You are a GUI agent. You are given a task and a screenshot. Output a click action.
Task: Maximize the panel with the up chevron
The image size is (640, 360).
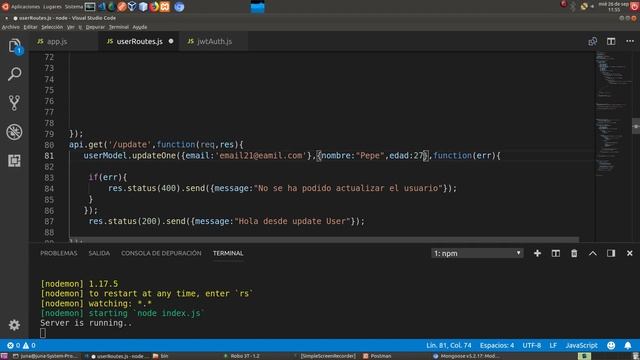(x=593, y=253)
